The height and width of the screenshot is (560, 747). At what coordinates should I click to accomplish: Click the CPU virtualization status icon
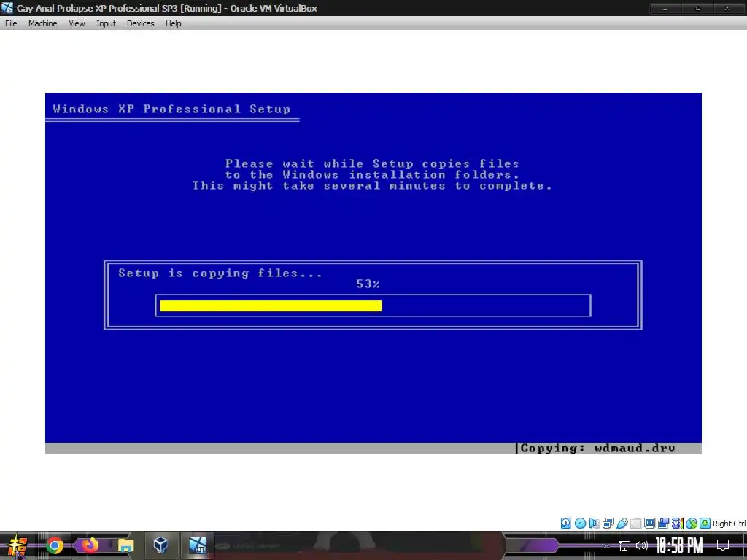[678, 524]
